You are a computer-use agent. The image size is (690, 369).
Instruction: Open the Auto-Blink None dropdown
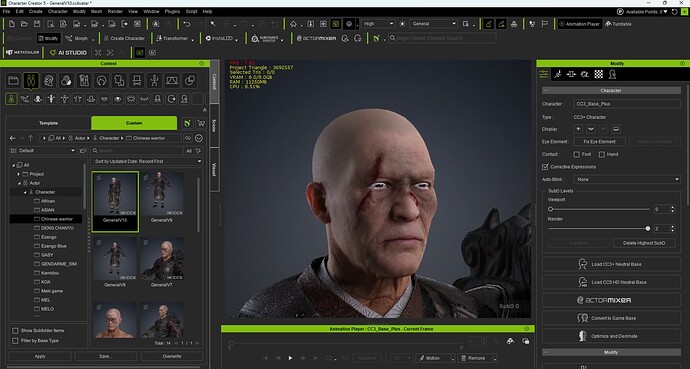pyautogui.click(x=627, y=179)
